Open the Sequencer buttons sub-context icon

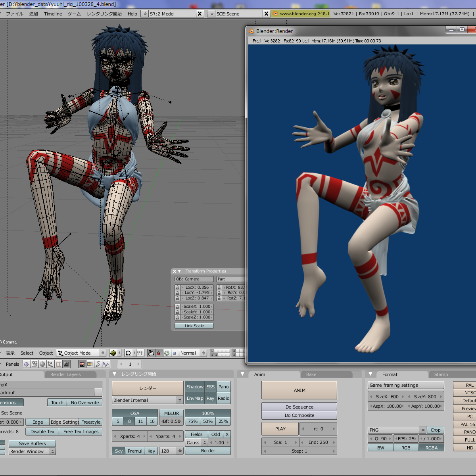[x=90, y=364]
